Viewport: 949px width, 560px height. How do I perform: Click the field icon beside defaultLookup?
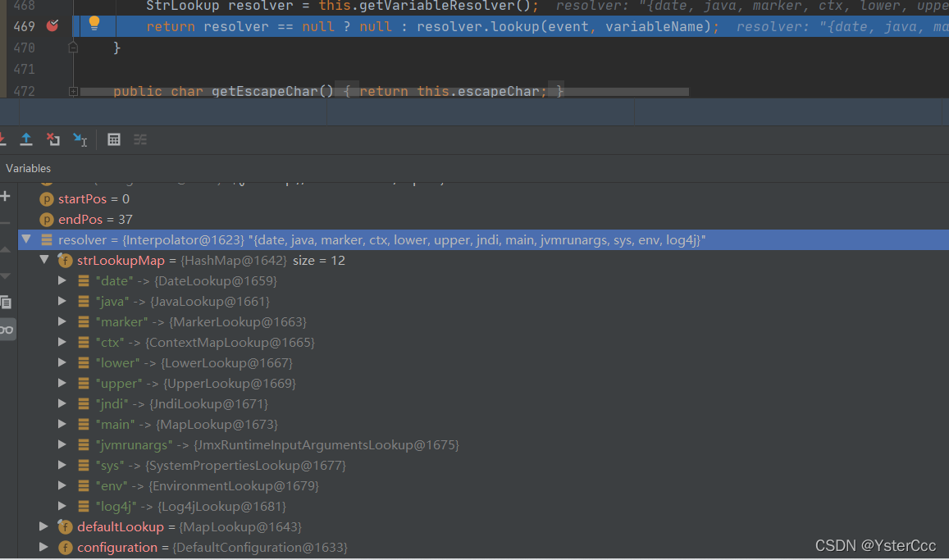(x=66, y=526)
